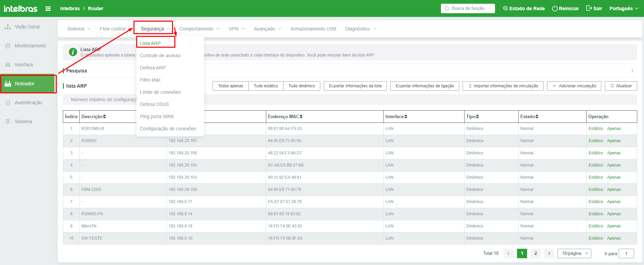Viewport: 644px width, 265px height.
Task: Sort table by Descrição arrows
Action: click(x=104, y=116)
